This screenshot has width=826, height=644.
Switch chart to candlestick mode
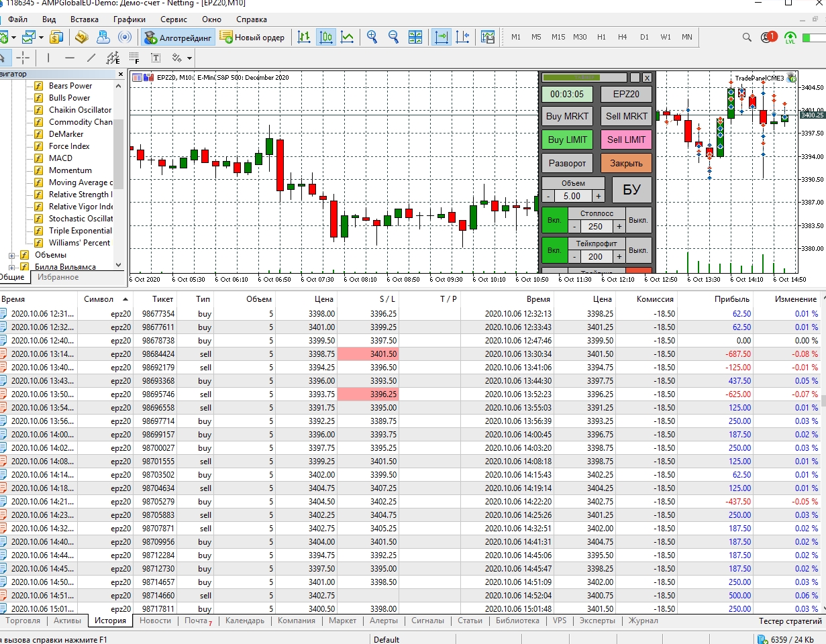coord(325,37)
